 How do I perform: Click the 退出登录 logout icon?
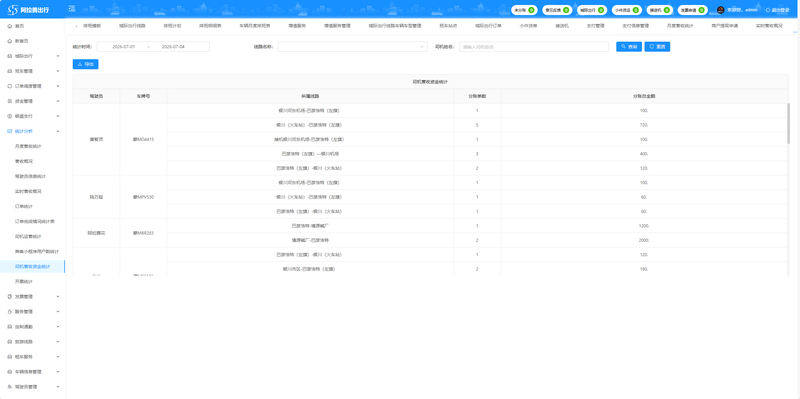(768, 10)
